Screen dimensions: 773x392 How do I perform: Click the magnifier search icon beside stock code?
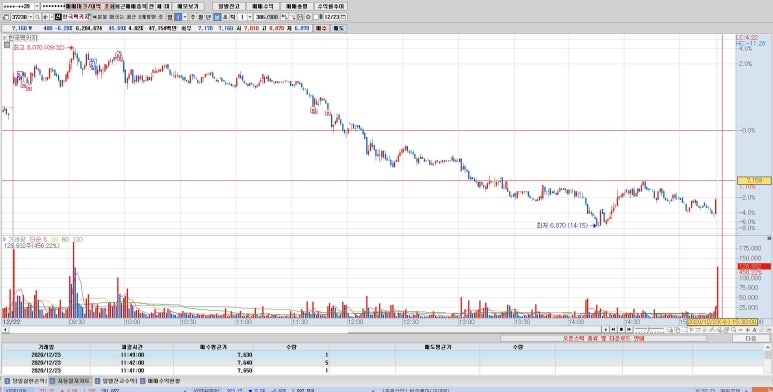pos(37,17)
